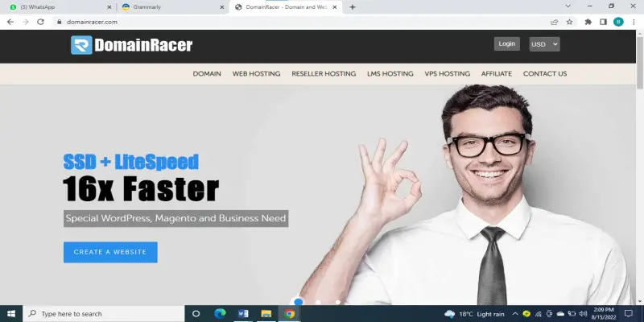Image resolution: width=644 pixels, height=322 pixels.
Task: Open a new tab with plus button
Action: click(x=353, y=7)
